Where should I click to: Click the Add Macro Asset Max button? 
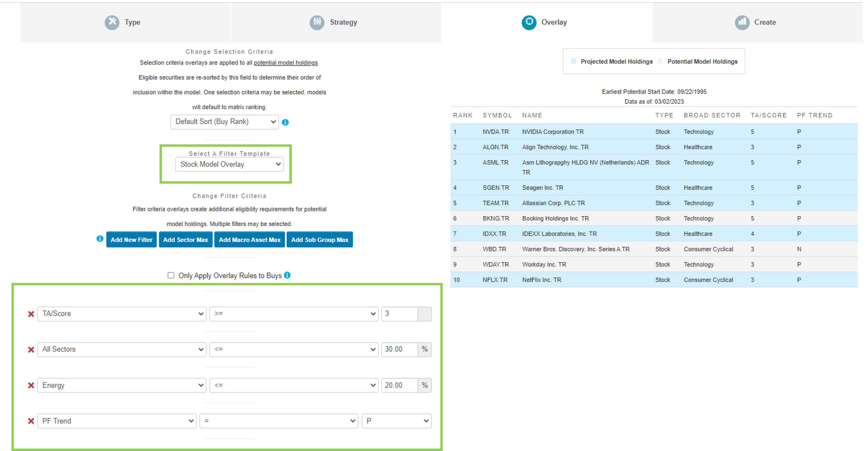point(250,239)
